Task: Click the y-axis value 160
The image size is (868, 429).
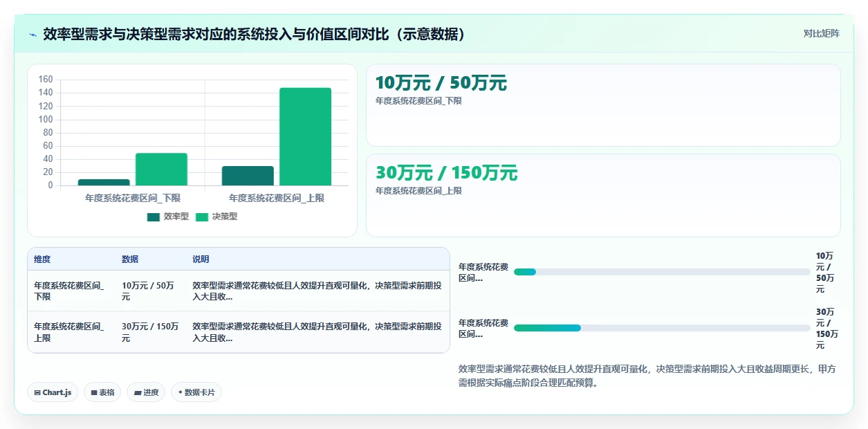Action: [46, 80]
